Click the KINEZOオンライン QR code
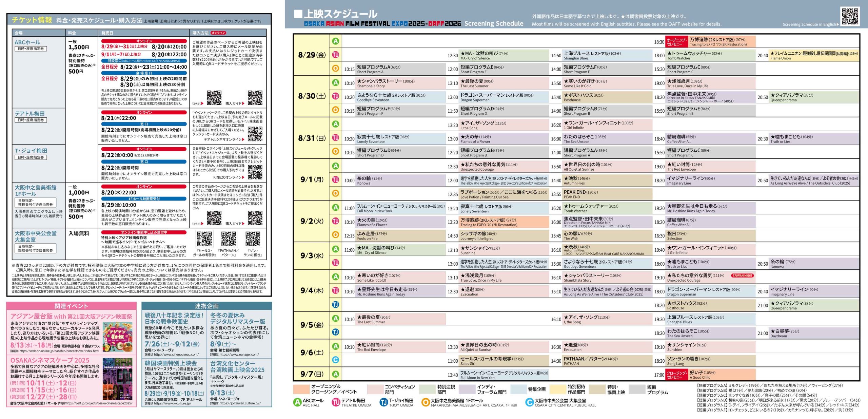 click(x=255, y=171)
